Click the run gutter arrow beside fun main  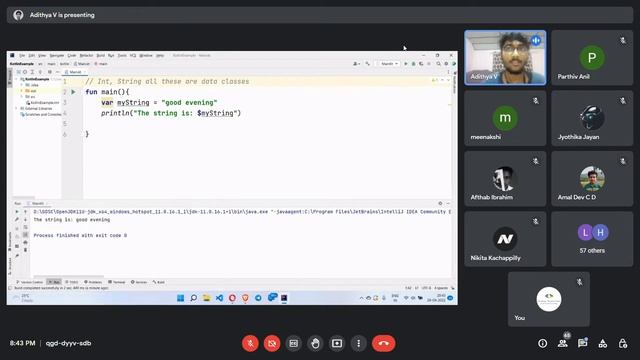tap(73, 92)
